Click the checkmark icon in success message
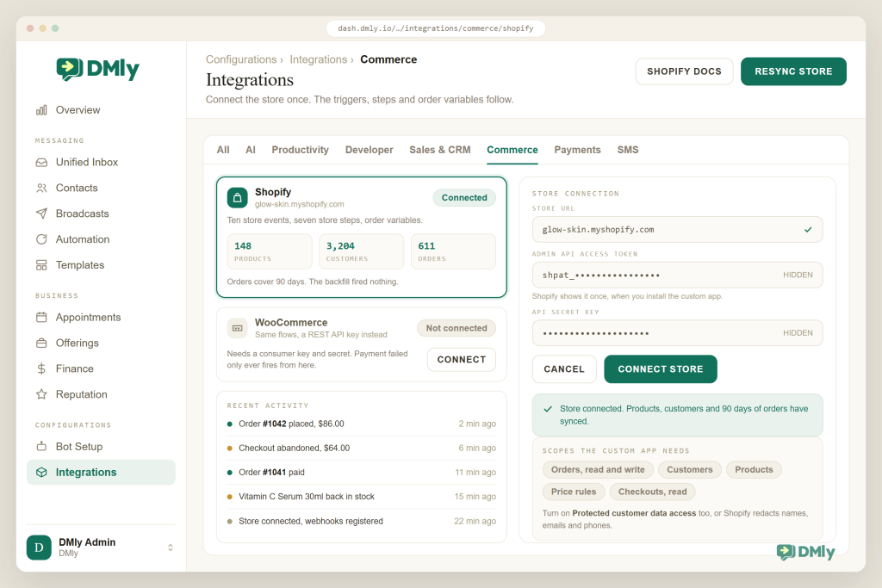The width and height of the screenshot is (882, 588). (548, 409)
